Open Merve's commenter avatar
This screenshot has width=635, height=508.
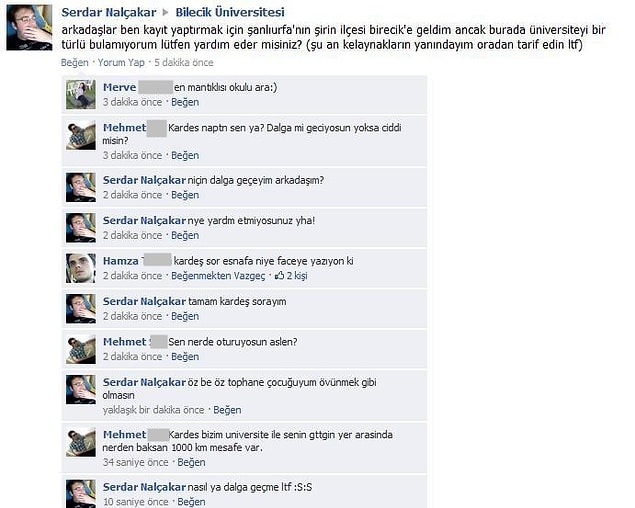tap(81, 94)
